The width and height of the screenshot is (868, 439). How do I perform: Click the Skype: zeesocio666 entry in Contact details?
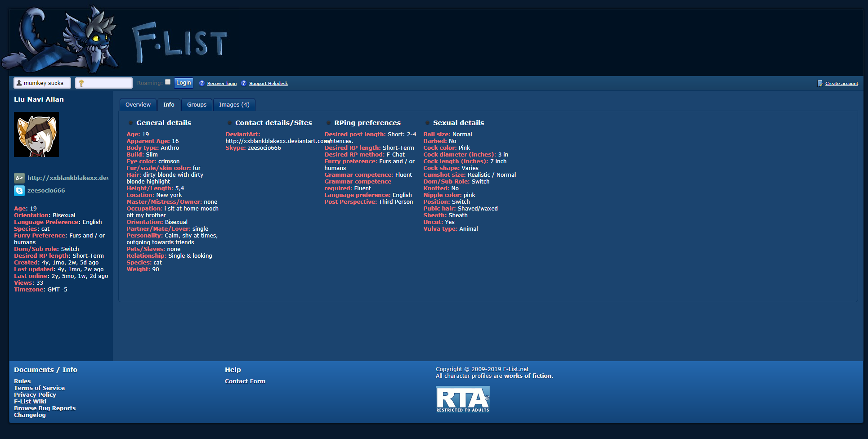253,148
